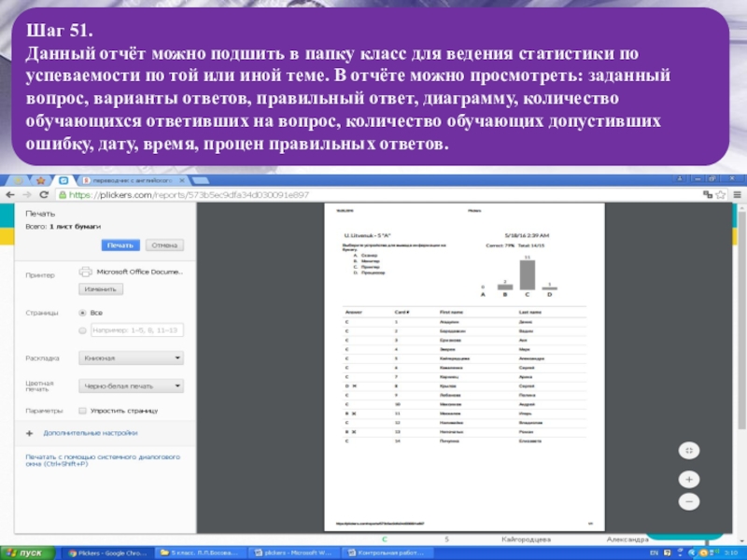
Task: Open the translator from English tab
Action: (133, 180)
